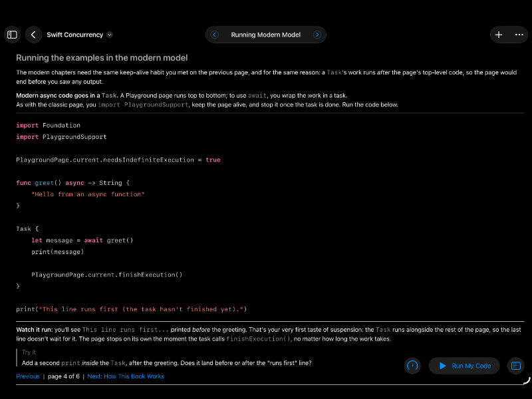Click the finishExecution() code line
This screenshot has width=532, height=399.
[x=107, y=275]
